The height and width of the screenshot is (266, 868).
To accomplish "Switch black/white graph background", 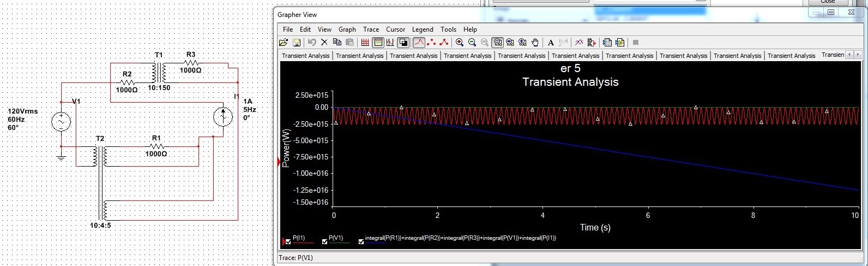I will click(x=403, y=43).
